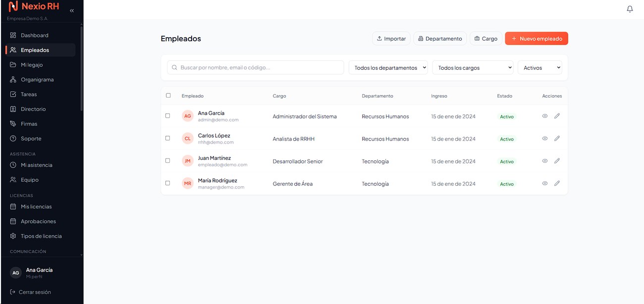644x304 pixels.
Task: Click the Organigrama hierarchy icon
Action: pos(13,80)
